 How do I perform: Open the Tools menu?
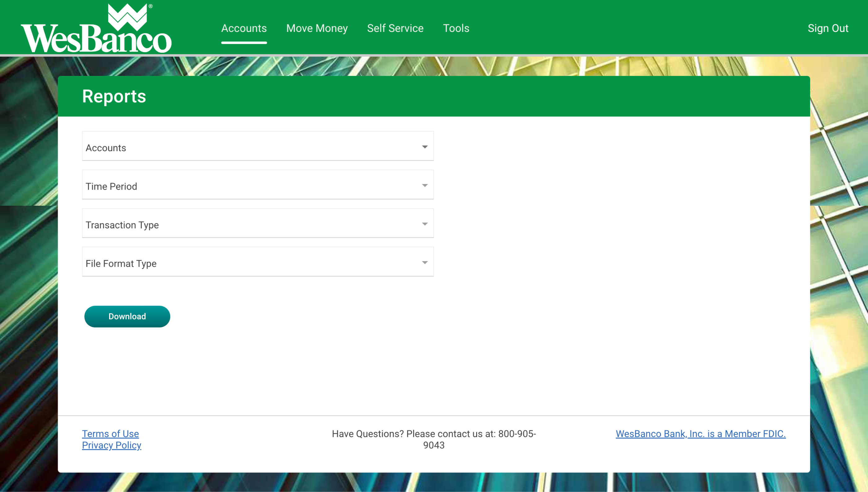coord(456,28)
